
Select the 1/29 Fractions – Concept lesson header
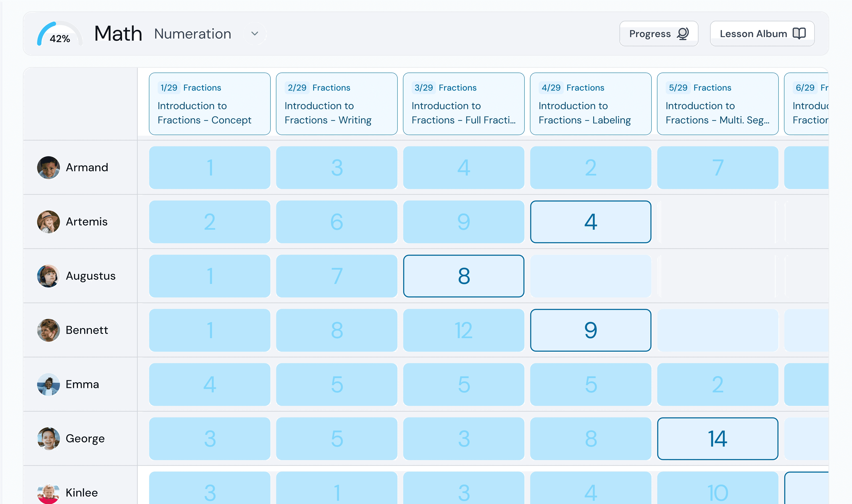tap(210, 104)
